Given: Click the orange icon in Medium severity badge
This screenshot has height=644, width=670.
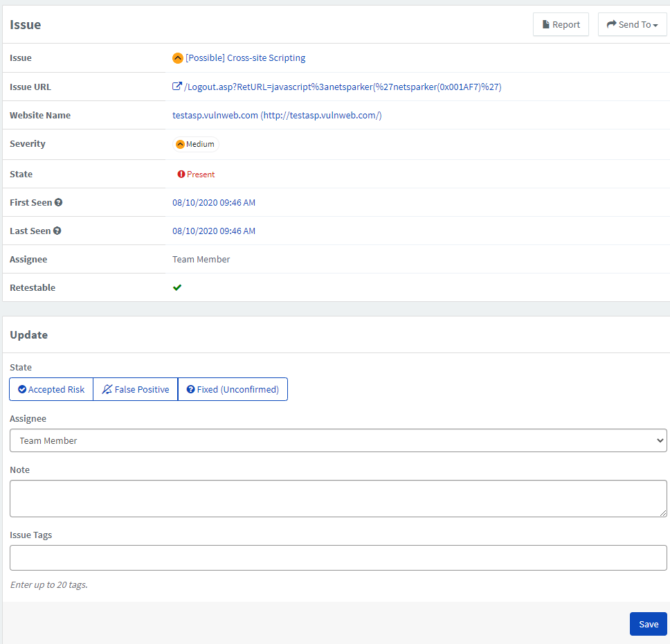Looking at the screenshot, I should tap(181, 144).
